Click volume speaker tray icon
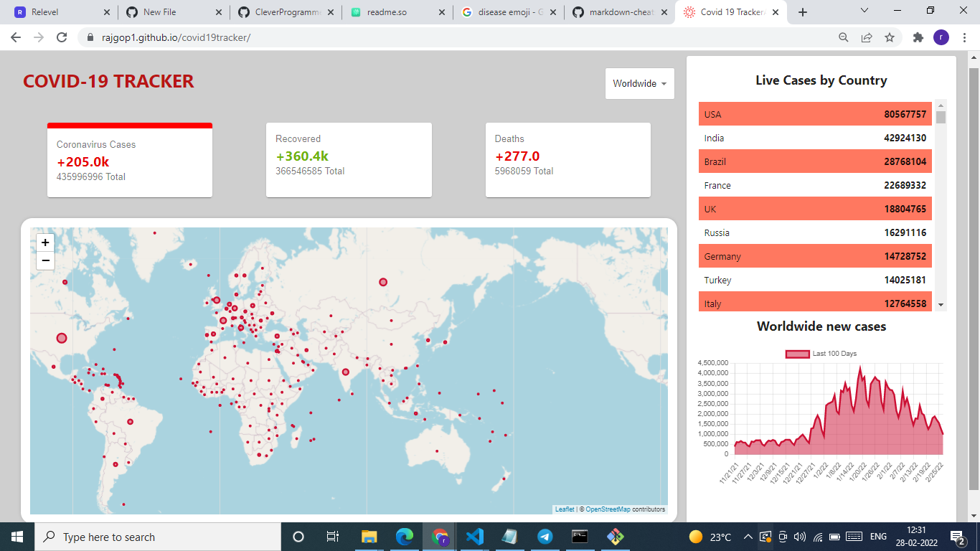The height and width of the screenshot is (551, 980). click(x=800, y=537)
